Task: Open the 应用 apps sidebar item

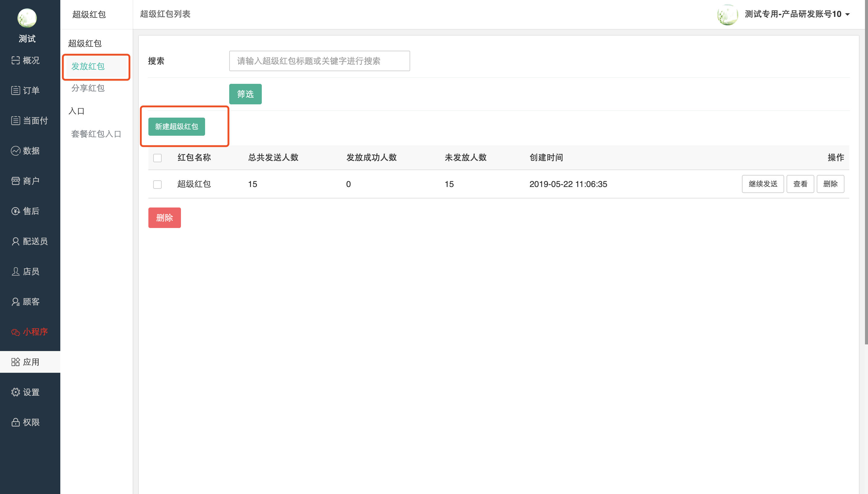Action: pos(30,362)
